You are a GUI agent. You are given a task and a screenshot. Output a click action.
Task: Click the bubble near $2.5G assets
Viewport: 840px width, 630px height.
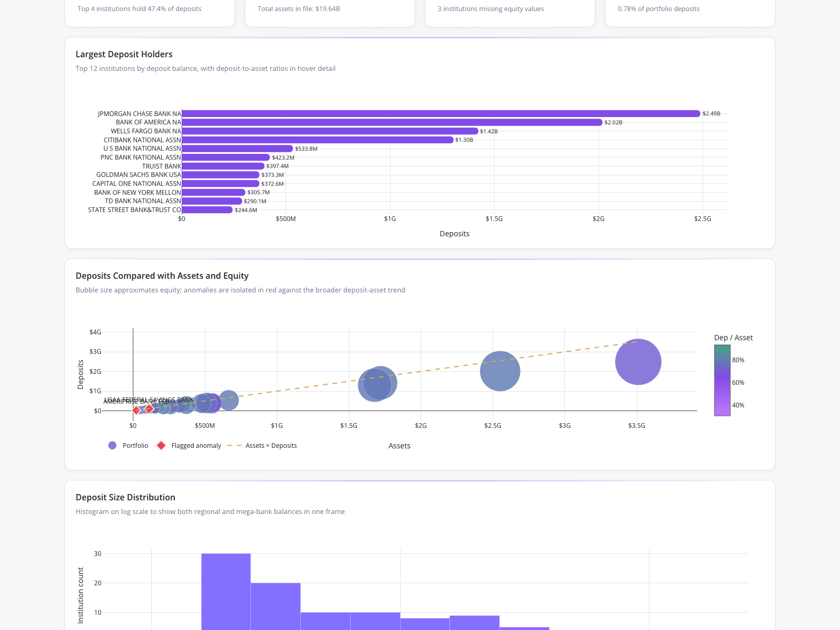point(500,371)
